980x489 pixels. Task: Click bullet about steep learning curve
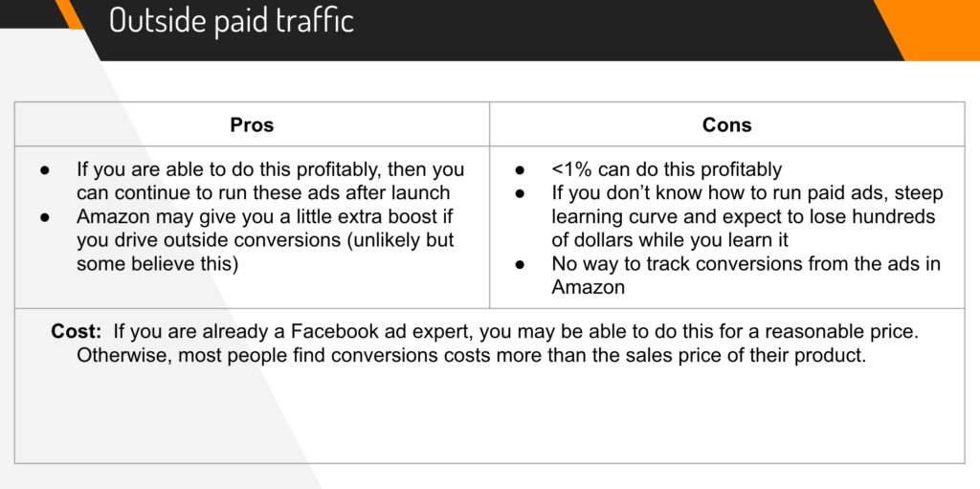[746, 216]
